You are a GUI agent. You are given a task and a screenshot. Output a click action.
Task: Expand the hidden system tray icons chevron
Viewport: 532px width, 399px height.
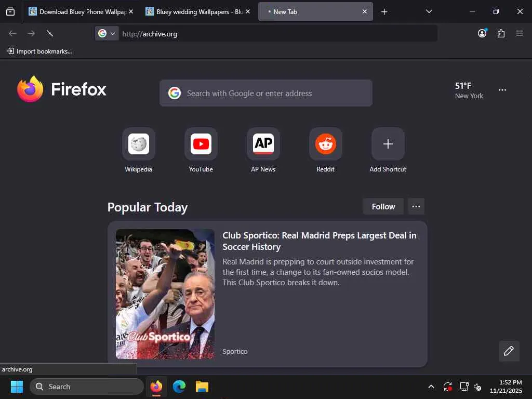point(431,387)
